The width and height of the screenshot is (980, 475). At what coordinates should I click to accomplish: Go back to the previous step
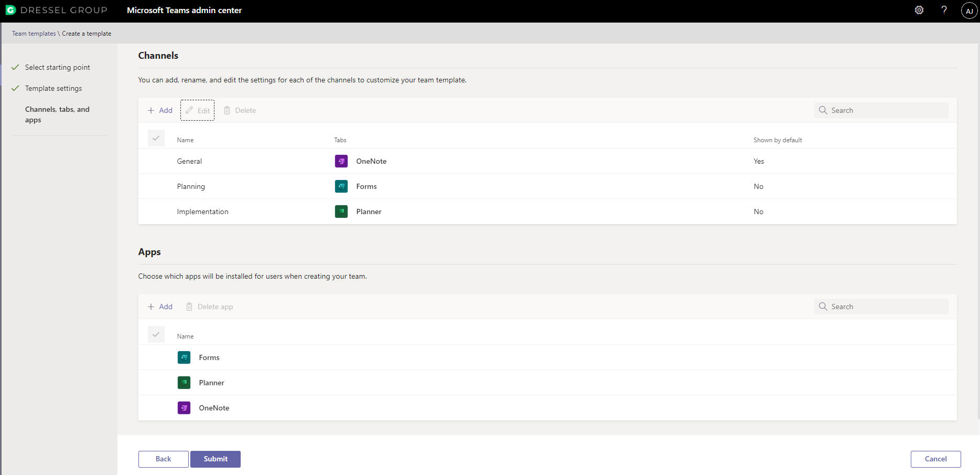[x=163, y=459]
